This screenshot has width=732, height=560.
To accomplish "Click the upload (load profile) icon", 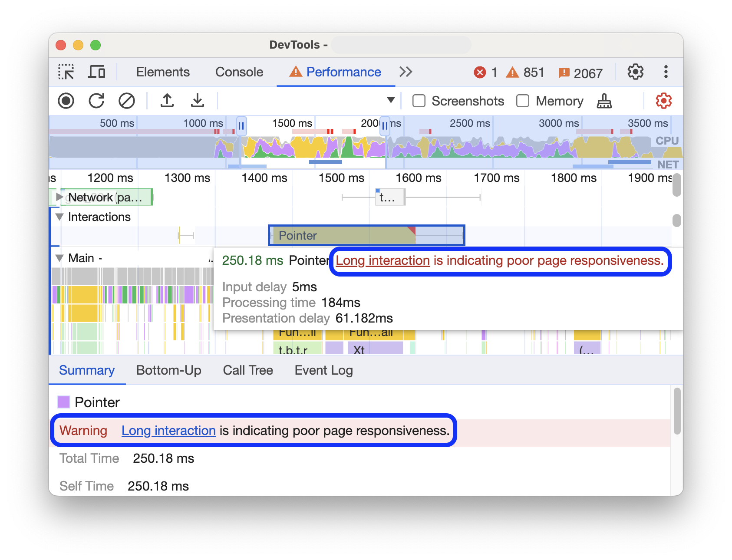I will (x=167, y=101).
